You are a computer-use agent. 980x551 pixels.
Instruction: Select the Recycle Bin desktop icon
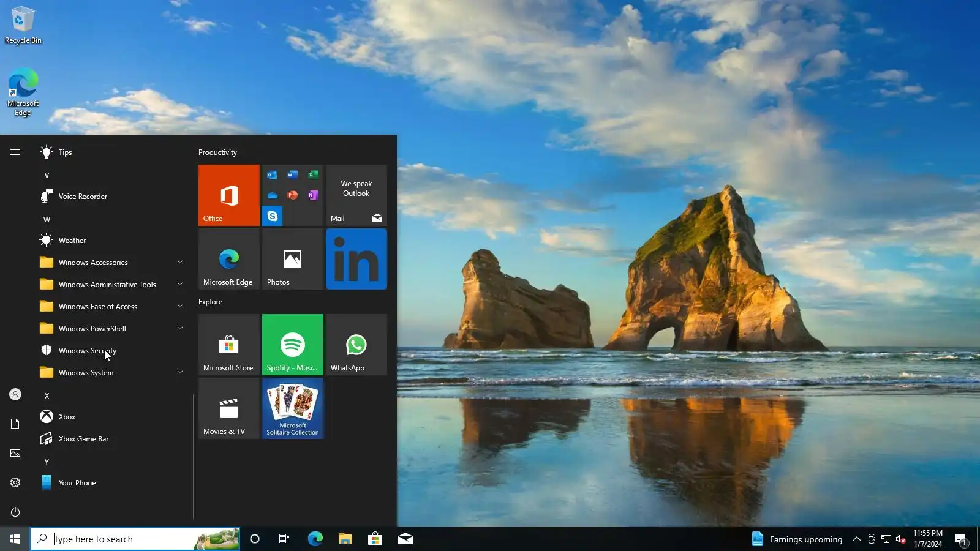coord(23,26)
